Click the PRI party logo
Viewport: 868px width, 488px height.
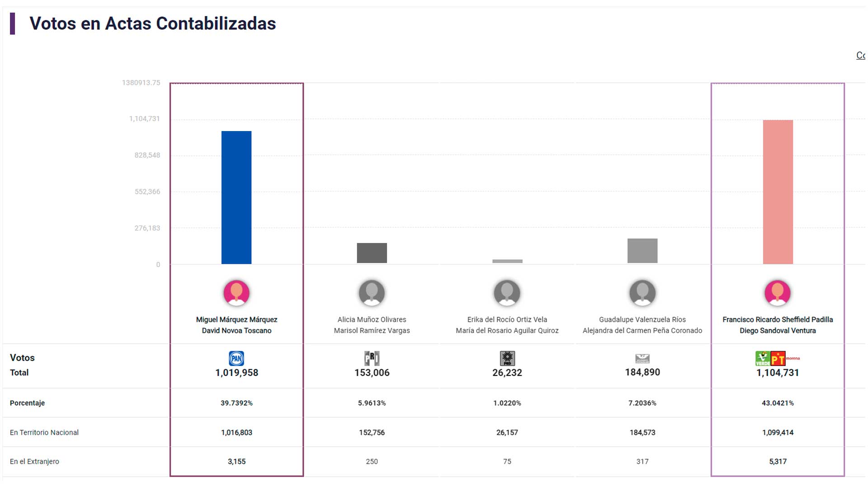(372, 358)
